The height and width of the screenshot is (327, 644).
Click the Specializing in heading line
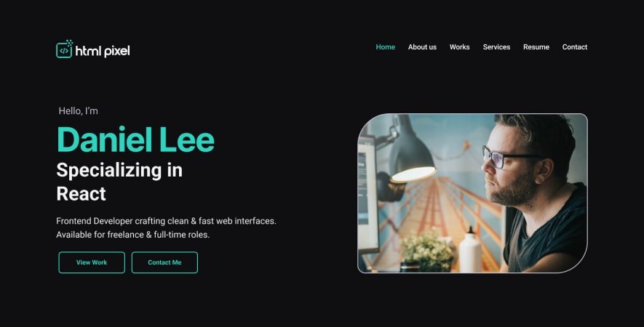coord(119,170)
